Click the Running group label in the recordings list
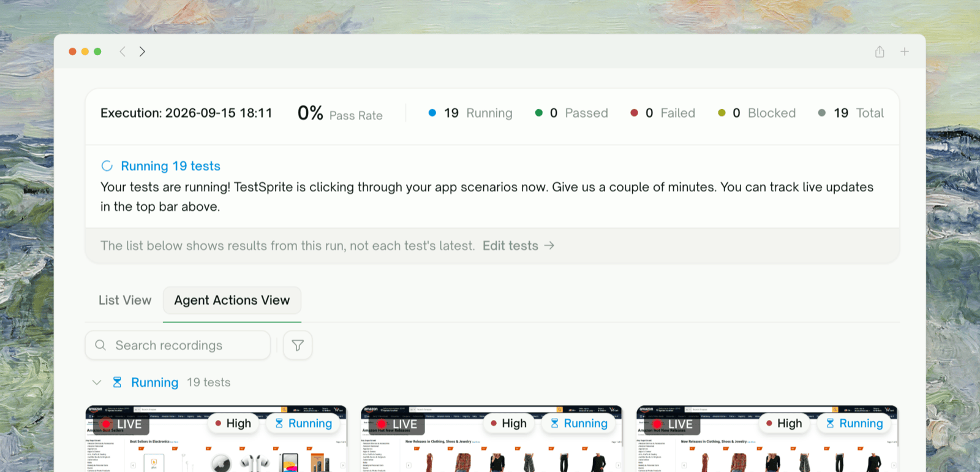This screenshot has width=980, height=472. (154, 383)
